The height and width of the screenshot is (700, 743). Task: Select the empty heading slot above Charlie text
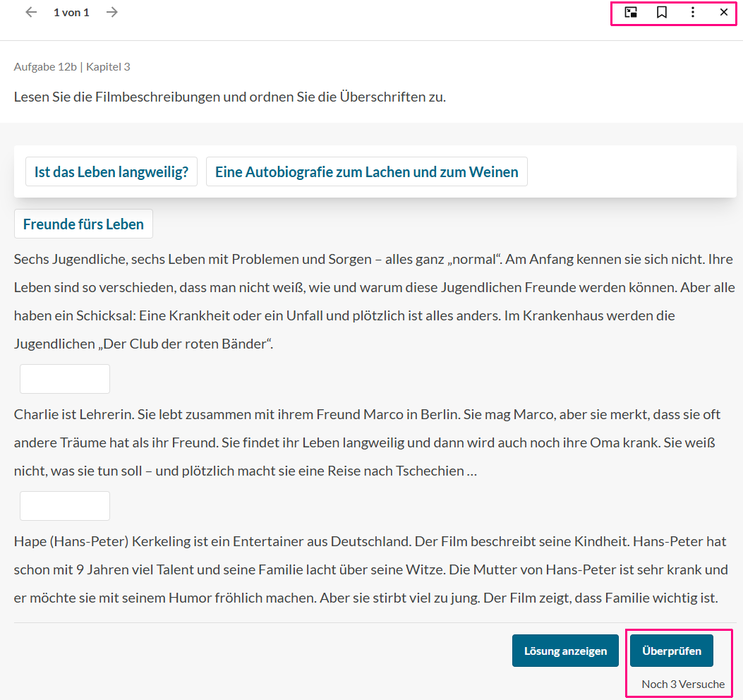click(65, 379)
